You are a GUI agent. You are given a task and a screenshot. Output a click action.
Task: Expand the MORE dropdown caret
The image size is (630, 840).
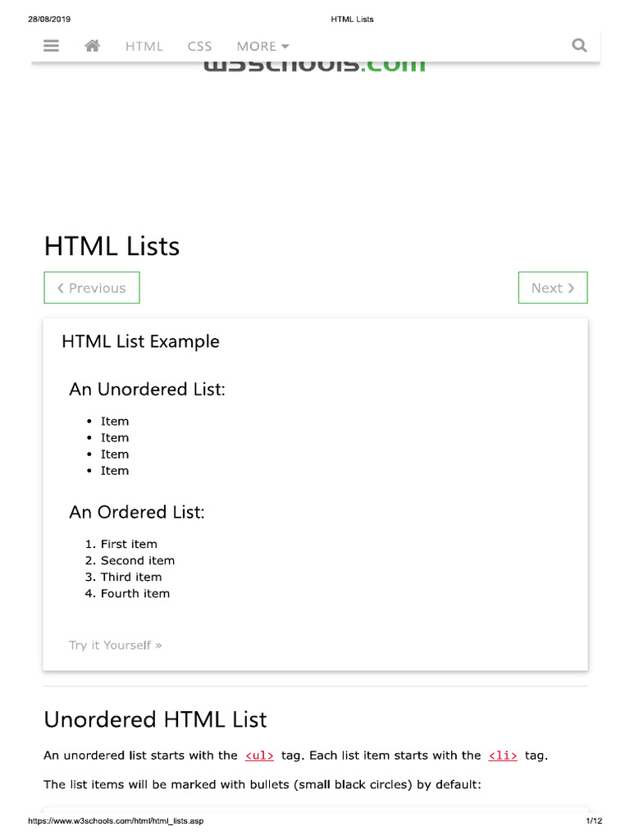pos(285,47)
